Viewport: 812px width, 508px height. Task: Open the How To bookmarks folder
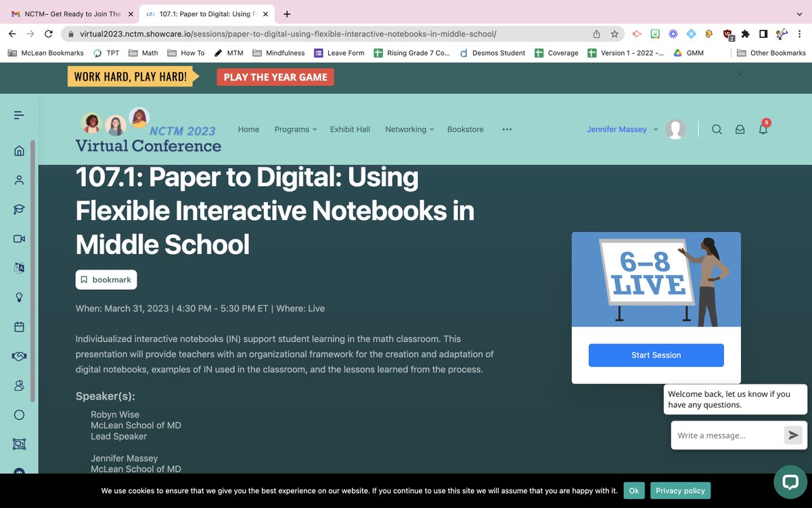(x=186, y=53)
